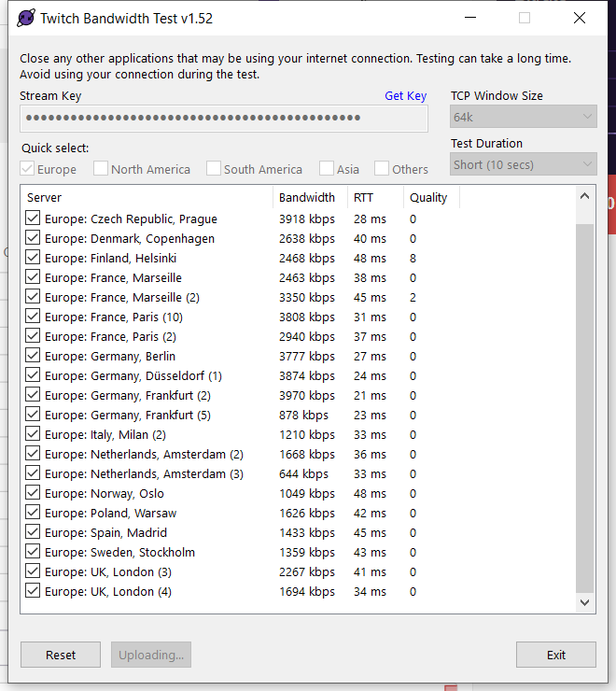Click the 878 kbps bandwidth value

[x=303, y=415]
